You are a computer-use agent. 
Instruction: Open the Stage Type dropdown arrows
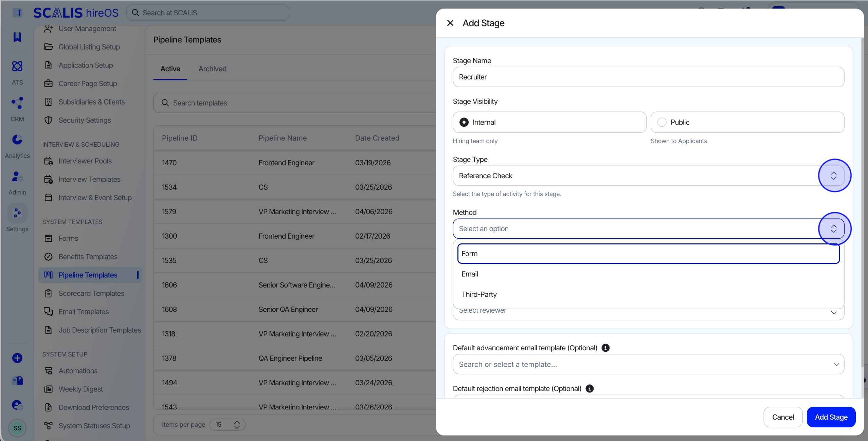point(834,176)
